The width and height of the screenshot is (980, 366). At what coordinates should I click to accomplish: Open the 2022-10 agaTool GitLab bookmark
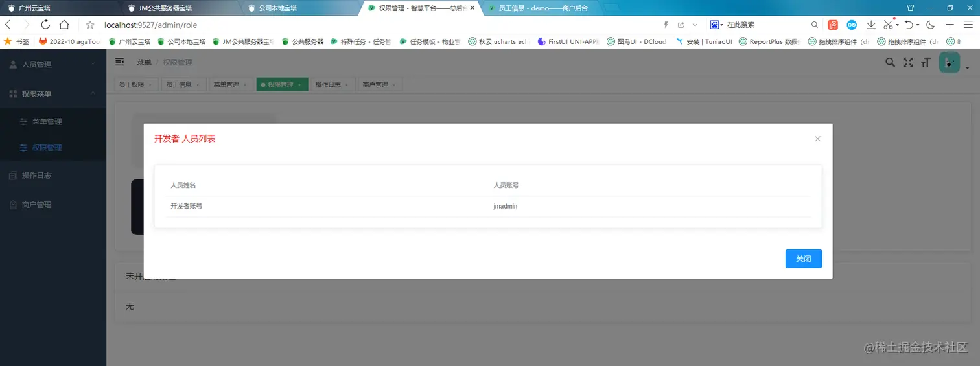coord(69,41)
